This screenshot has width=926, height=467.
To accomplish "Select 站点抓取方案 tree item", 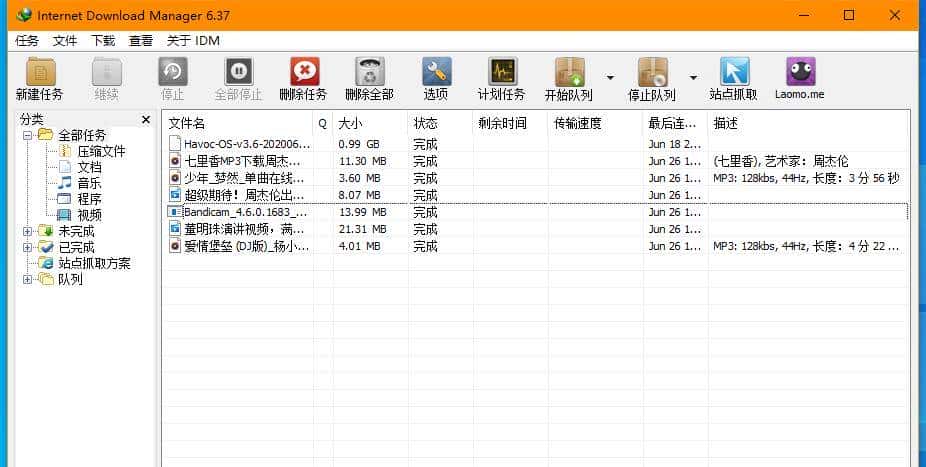I will 94,263.
